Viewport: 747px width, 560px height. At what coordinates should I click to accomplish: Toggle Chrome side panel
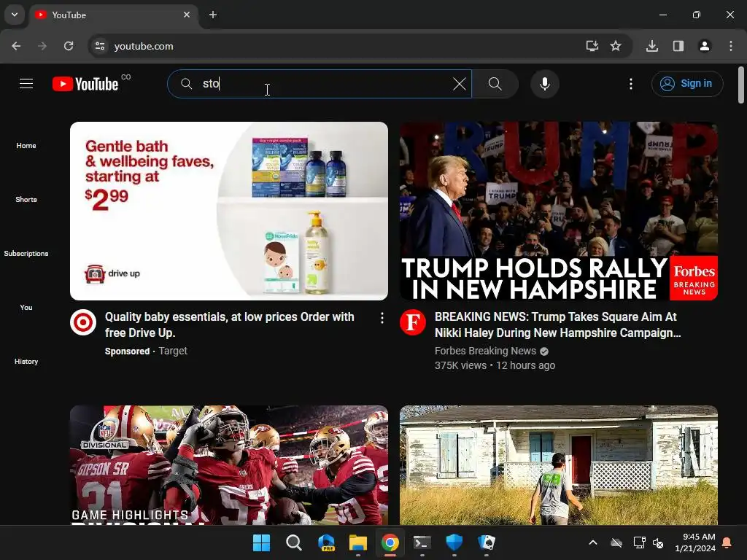678,46
